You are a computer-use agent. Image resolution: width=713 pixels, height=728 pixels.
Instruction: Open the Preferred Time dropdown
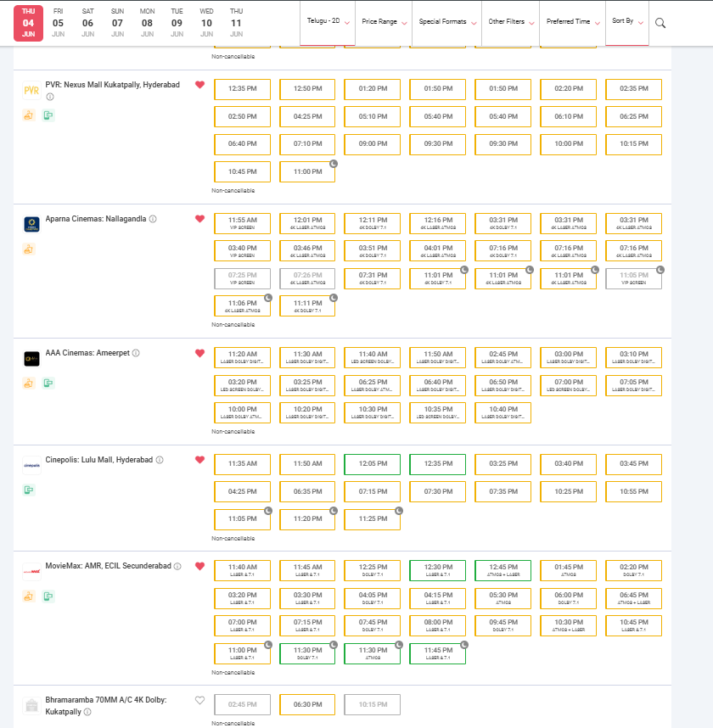pyautogui.click(x=573, y=21)
